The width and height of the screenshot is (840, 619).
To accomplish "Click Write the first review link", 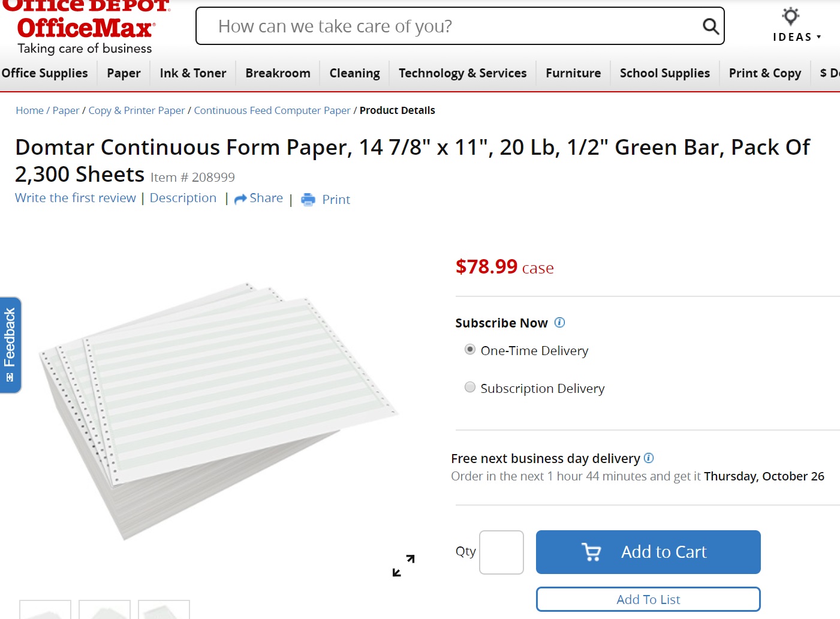I will [76, 198].
